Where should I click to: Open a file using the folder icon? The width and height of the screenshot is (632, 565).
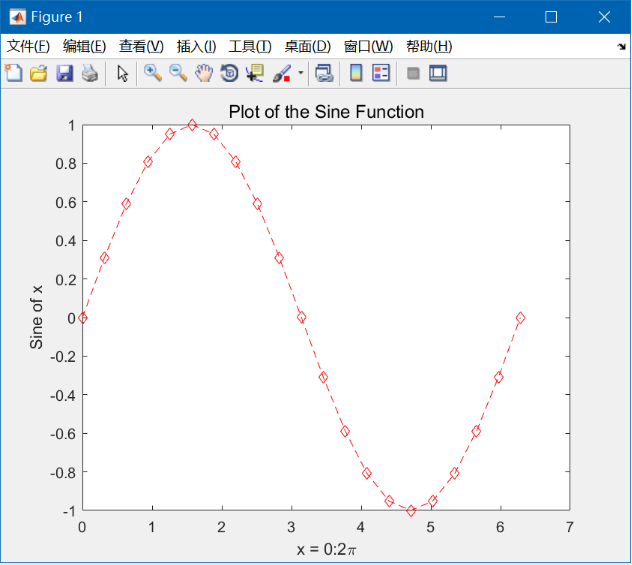39,73
